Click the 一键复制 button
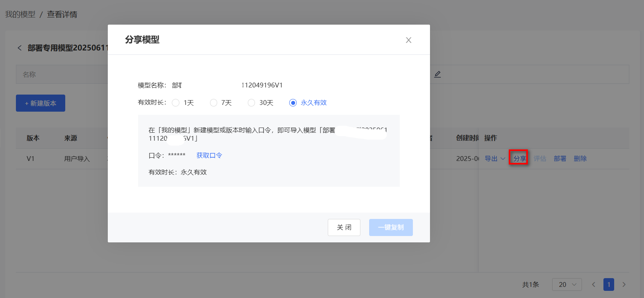Viewport: 644px width, 298px height. point(391,227)
